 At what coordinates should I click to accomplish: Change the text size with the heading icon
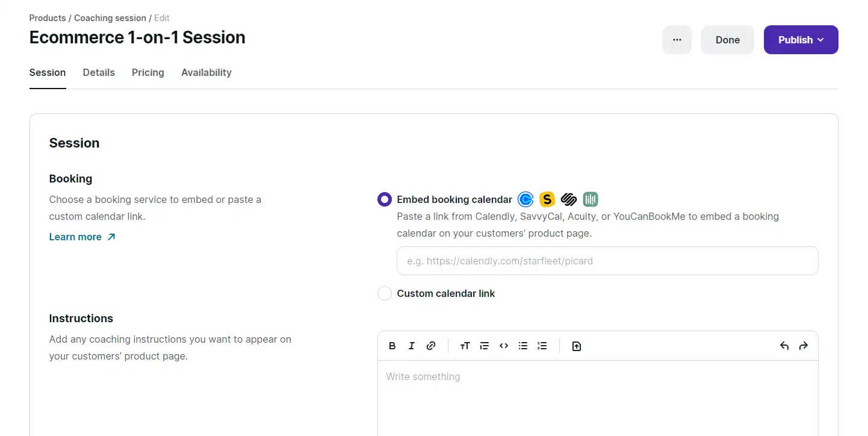[x=465, y=346]
